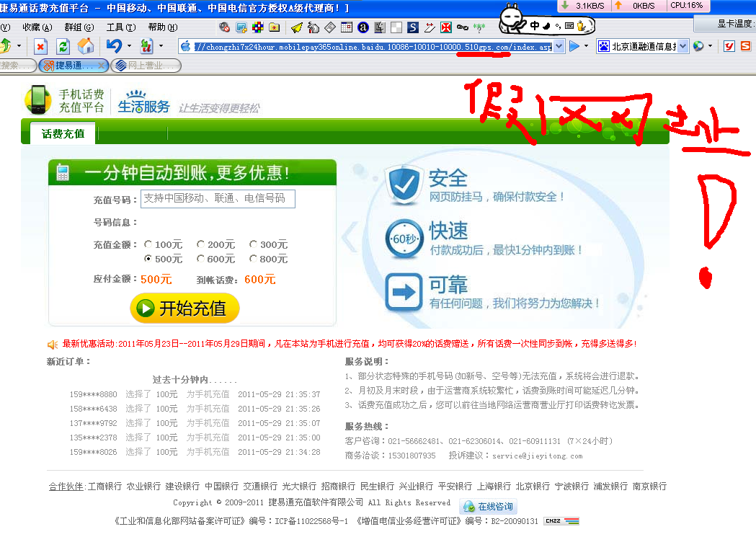
Task: Click the service@jieyitong.com email text
Action: (537, 456)
